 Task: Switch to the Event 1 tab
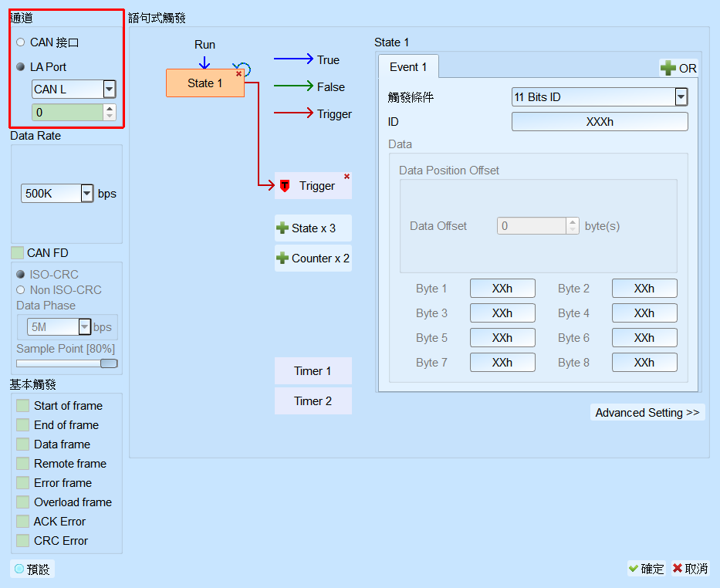click(408, 67)
